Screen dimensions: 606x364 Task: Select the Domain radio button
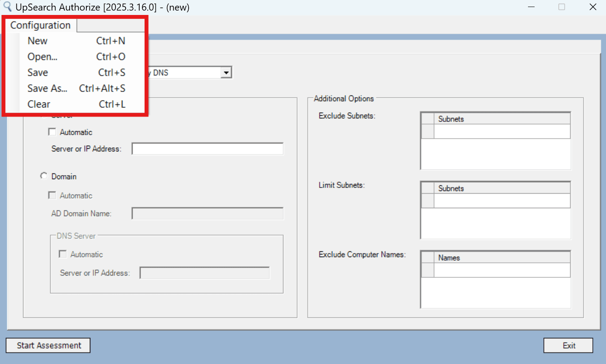(44, 176)
